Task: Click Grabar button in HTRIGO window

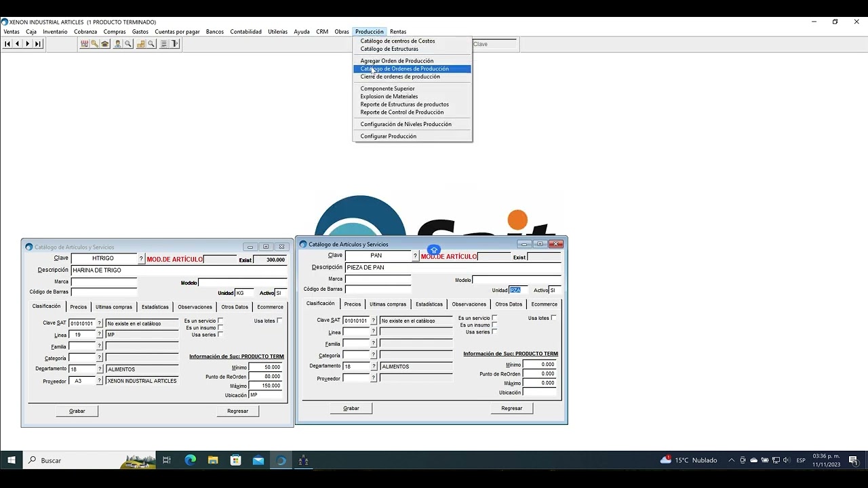Action: (77, 411)
